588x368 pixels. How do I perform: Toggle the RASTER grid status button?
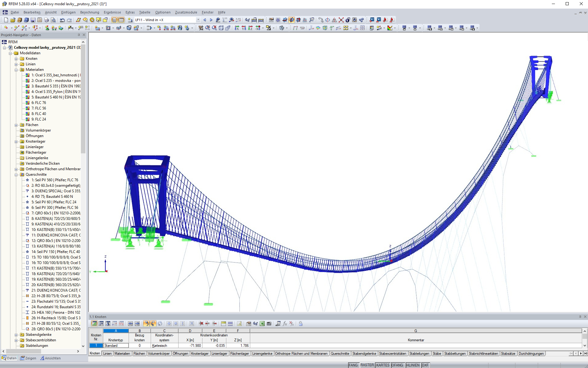click(367, 365)
